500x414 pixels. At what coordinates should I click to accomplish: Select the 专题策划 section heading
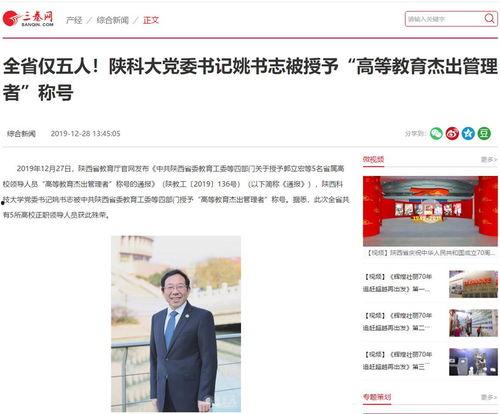pyautogui.click(x=377, y=397)
